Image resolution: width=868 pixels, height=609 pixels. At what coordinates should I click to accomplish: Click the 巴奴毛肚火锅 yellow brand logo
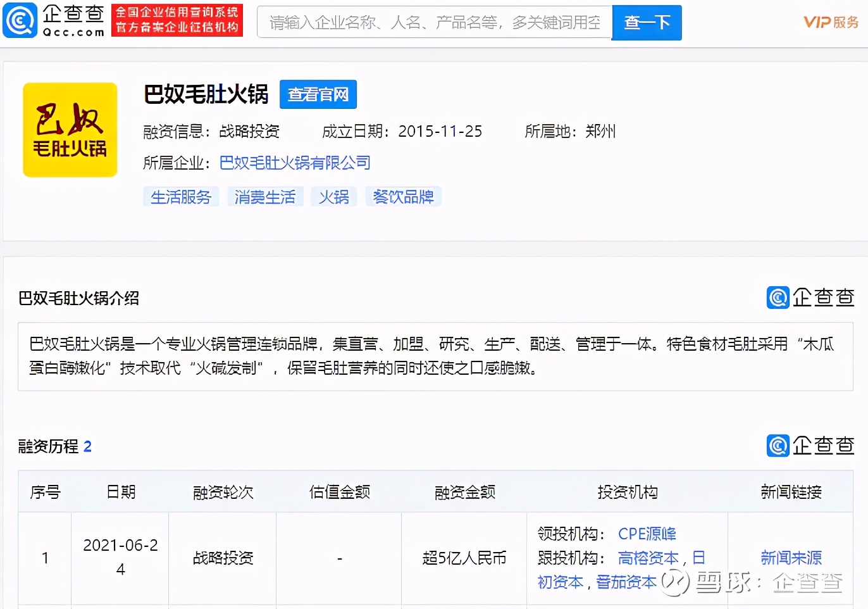70,130
